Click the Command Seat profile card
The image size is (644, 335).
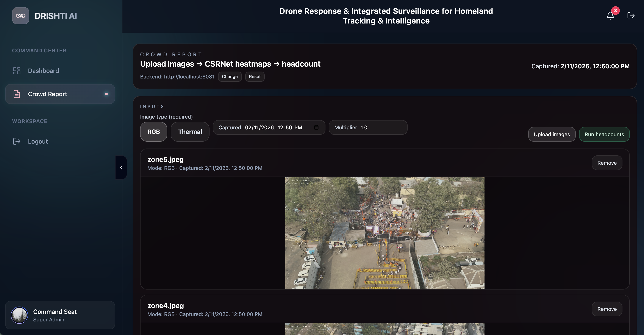pyautogui.click(x=60, y=315)
